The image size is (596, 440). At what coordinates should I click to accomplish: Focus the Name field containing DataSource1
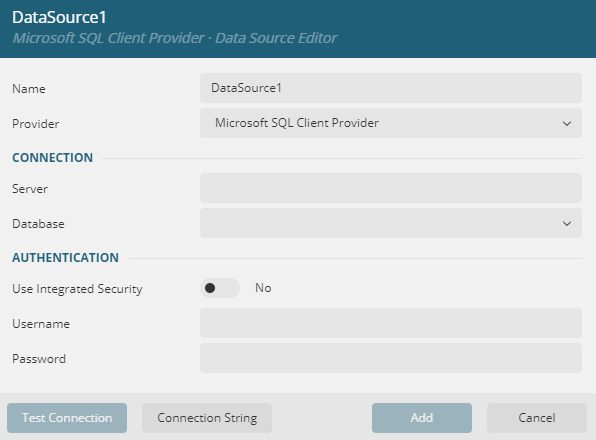(391, 88)
